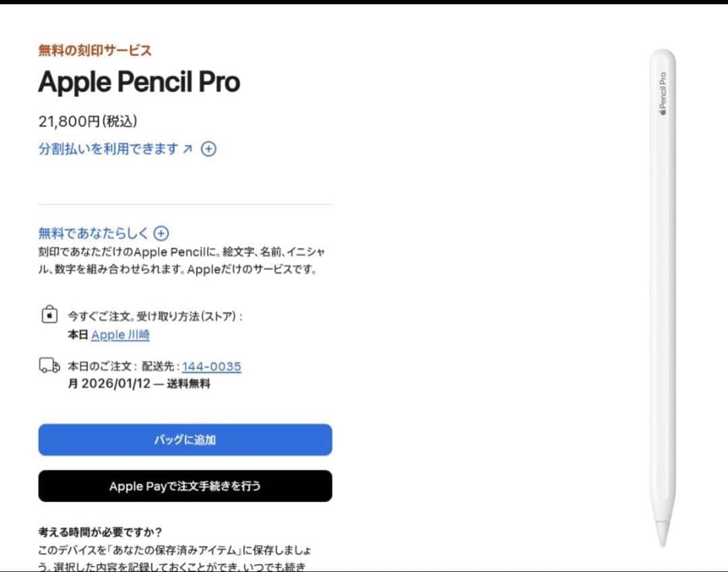Select the Apple 川崎 store link
Screen dimensions: 728x572
120,335
